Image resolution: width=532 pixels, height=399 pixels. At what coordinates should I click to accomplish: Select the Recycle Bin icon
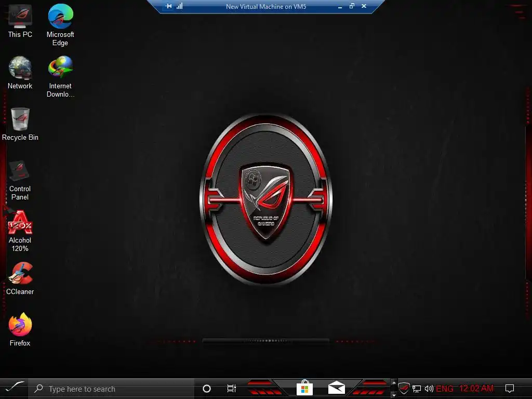[20, 124]
